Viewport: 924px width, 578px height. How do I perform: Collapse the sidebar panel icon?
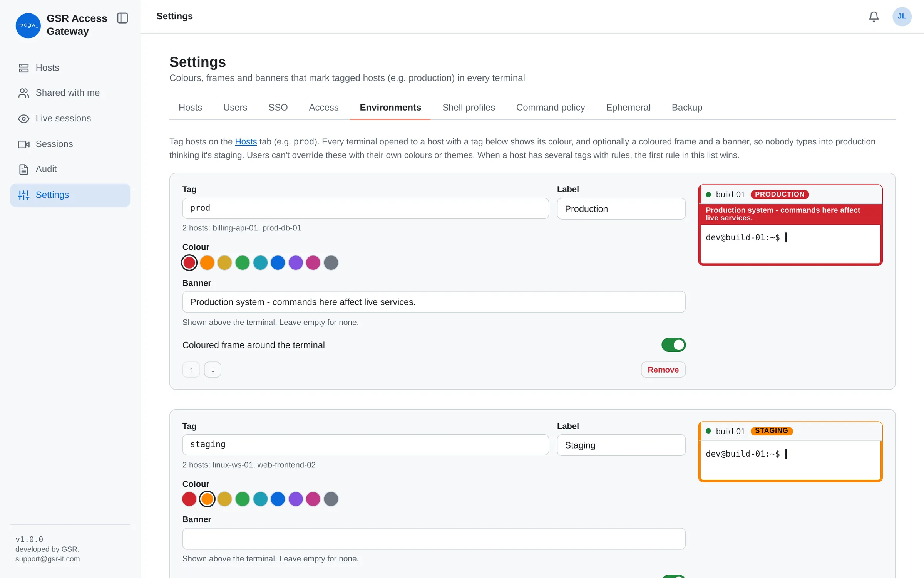pos(122,18)
